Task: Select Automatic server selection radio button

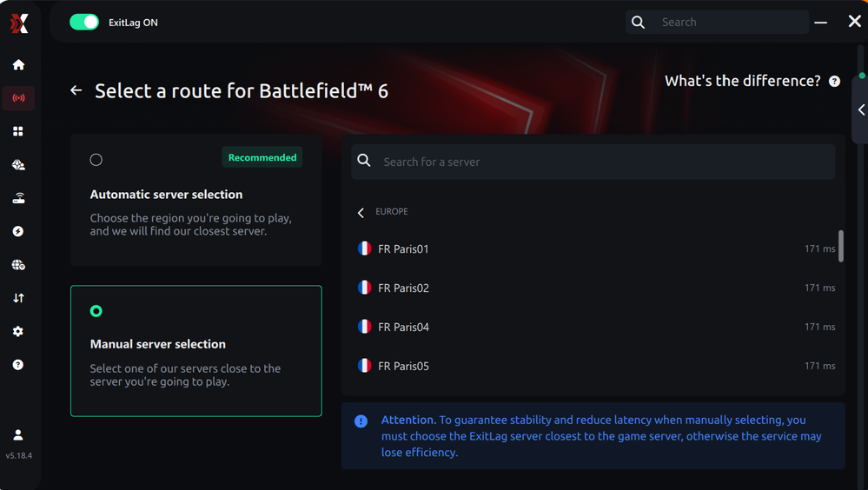Action: (x=96, y=160)
